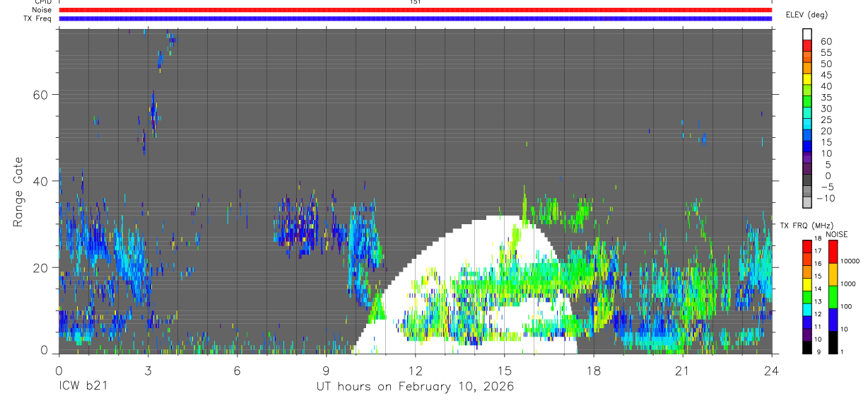Click the x-axis tick label 21

(682, 370)
